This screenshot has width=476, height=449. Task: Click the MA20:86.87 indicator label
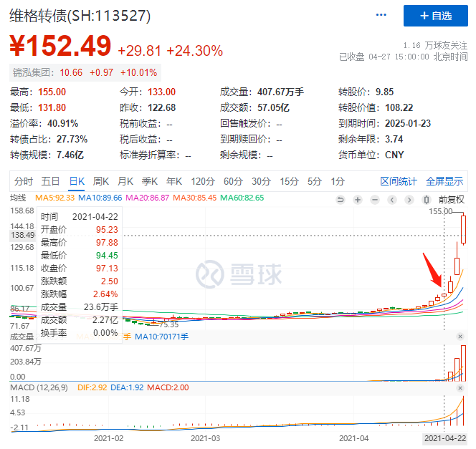click(147, 198)
